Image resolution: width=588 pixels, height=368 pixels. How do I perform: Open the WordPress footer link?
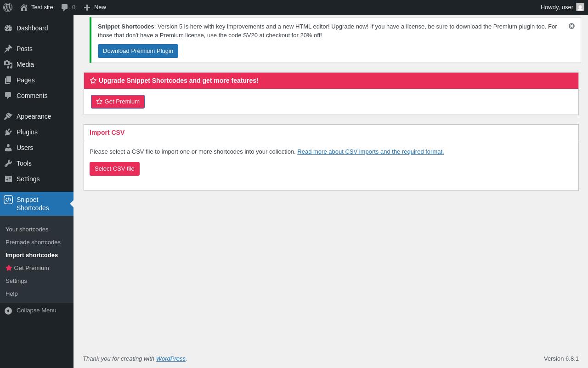point(171,359)
